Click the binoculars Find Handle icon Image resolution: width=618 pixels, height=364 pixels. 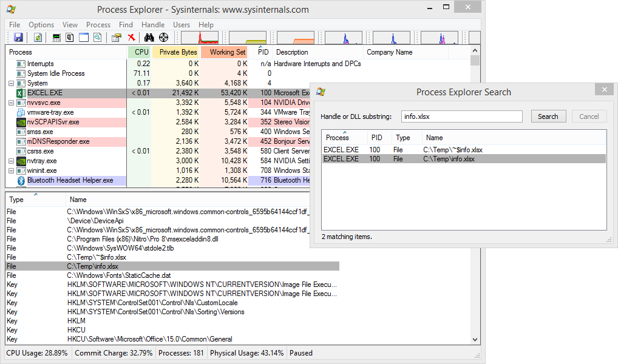pyautogui.click(x=149, y=38)
